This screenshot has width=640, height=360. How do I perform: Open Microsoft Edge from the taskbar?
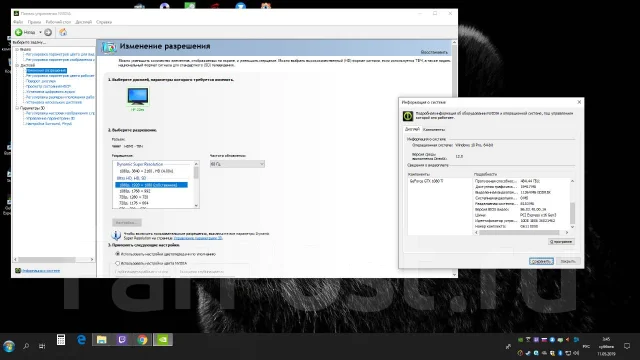(82, 340)
